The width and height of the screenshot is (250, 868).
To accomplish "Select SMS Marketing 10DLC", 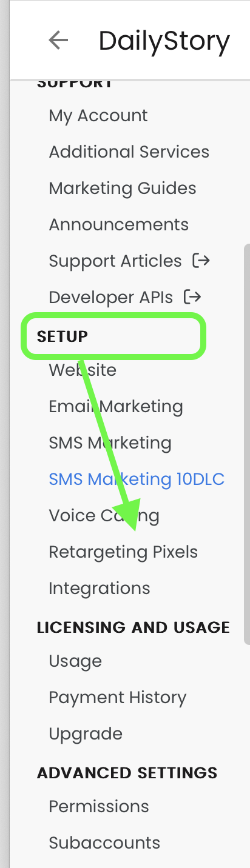I will click(x=137, y=479).
